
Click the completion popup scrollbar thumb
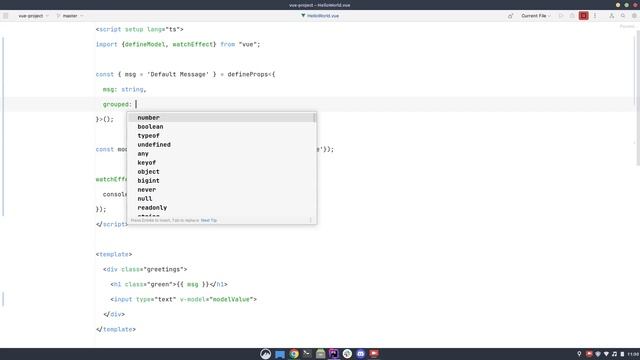click(314, 118)
